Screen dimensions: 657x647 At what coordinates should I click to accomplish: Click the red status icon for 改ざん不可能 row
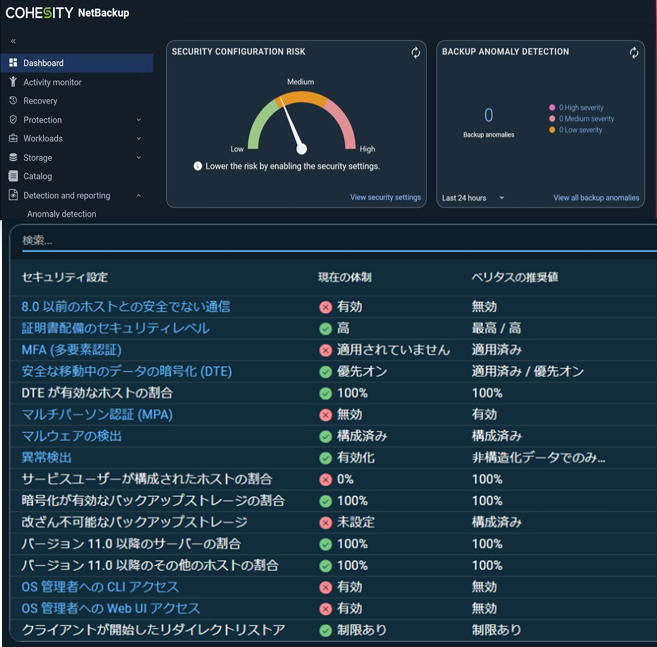pos(326,523)
